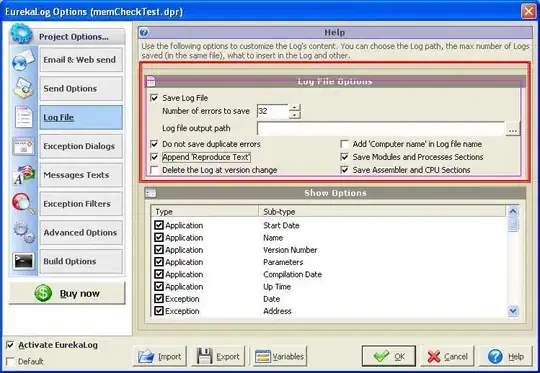Browse for log file output path

(x=513, y=129)
